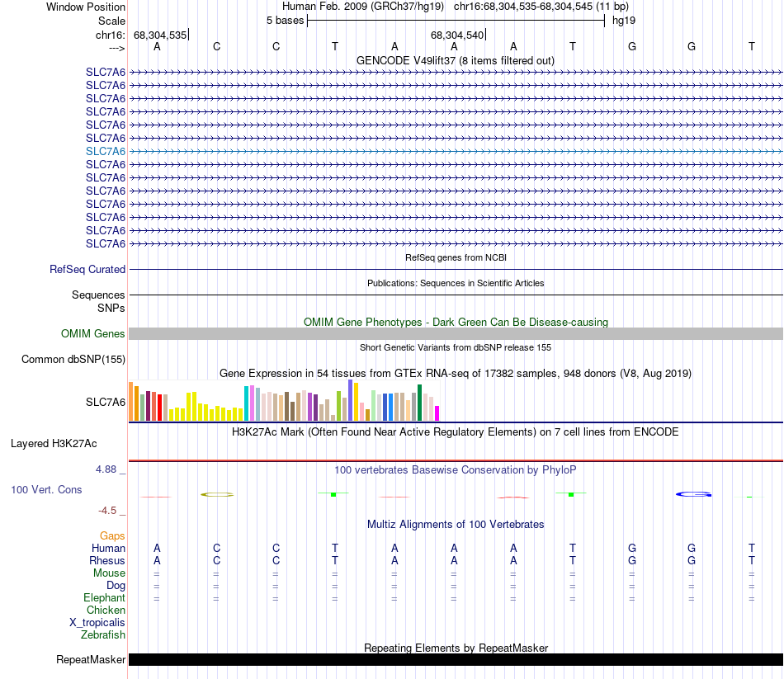This screenshot has height=679, width=784.
Task: Click the magenta bar ending the GTEx chart
Action: 437,413
